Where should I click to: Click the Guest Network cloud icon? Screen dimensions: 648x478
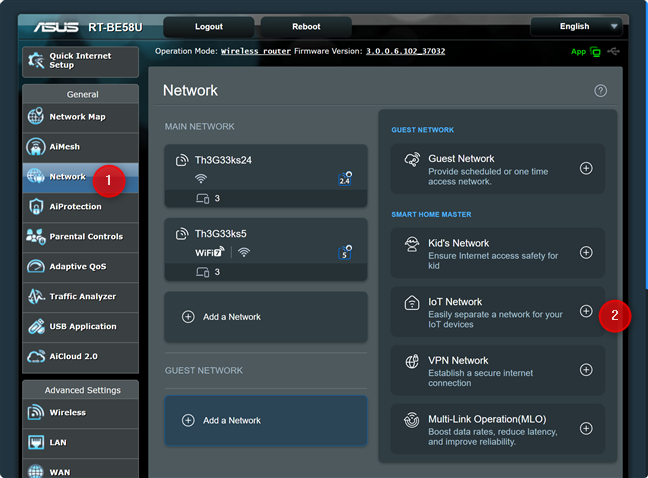point(412,159)
